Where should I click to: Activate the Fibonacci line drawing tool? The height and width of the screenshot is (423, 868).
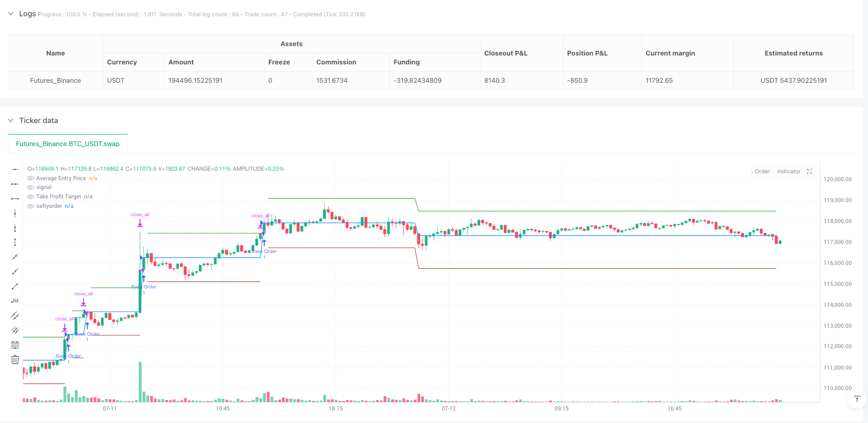click(15, 345)
